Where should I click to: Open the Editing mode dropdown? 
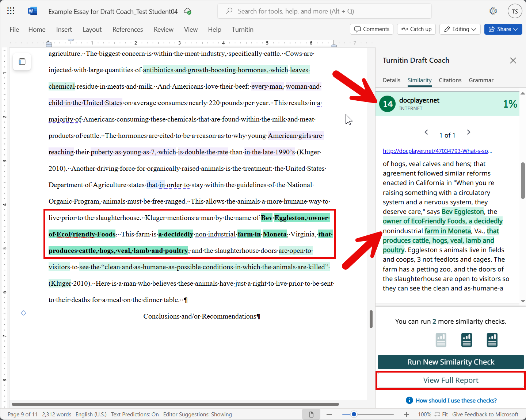pos(460,29)
